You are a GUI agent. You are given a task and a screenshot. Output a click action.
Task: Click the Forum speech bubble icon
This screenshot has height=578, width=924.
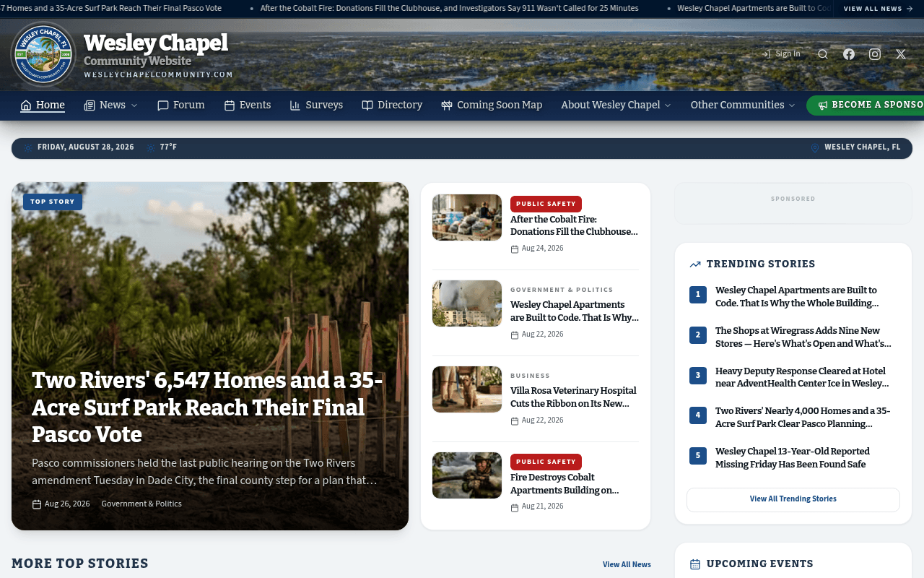[x=163, y=105]
